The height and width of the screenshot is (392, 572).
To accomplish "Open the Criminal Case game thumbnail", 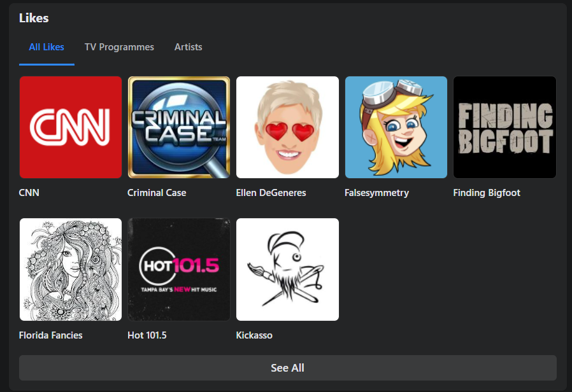I will 179,127.
